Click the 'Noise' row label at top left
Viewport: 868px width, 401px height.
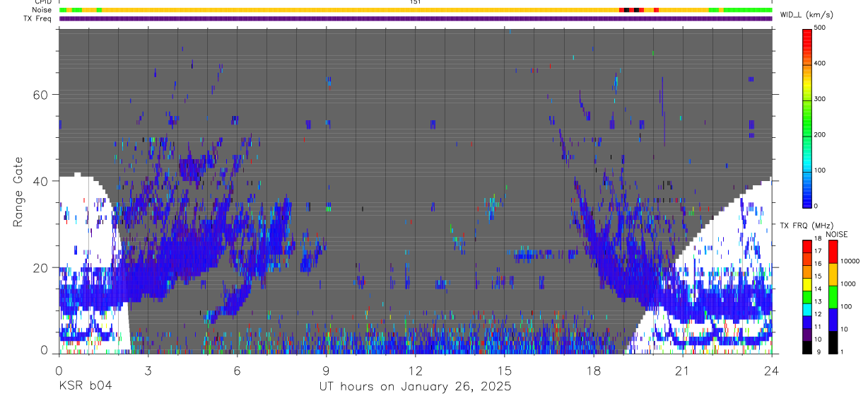(43, 10)
